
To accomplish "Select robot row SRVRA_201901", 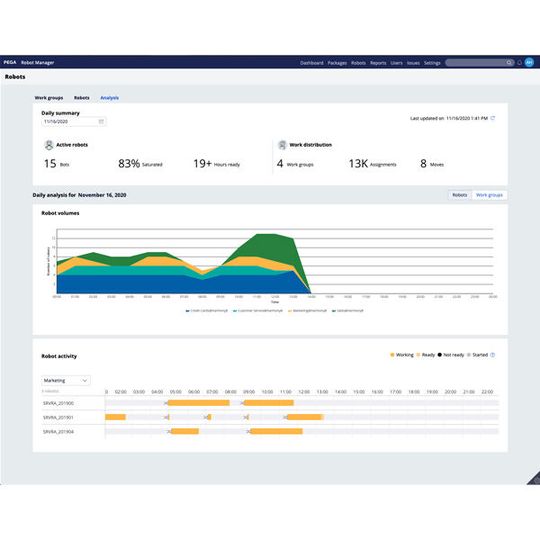I will pos(58,417).
